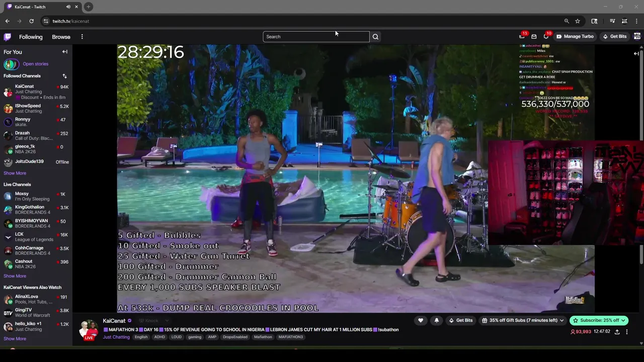Screen dimensions: 644x362
Task: Open Prime Loot with 15 badge
Action: [x=522, y=36]
